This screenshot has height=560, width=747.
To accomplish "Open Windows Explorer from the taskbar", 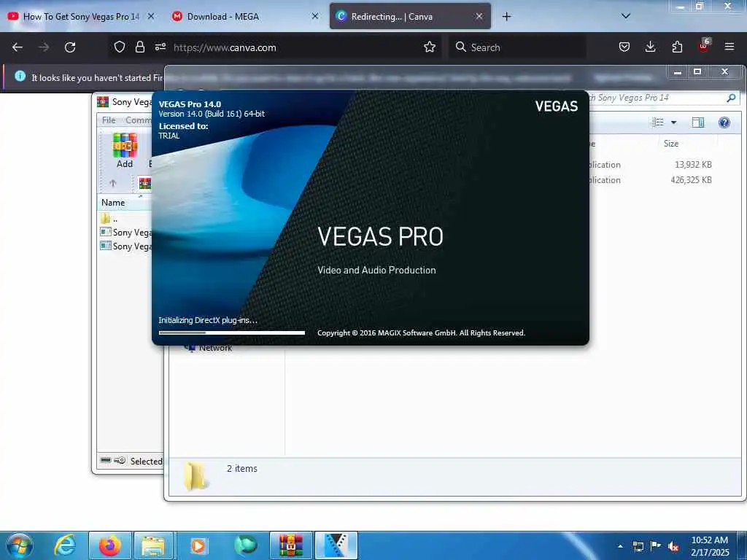I will (x=155, y=545).
